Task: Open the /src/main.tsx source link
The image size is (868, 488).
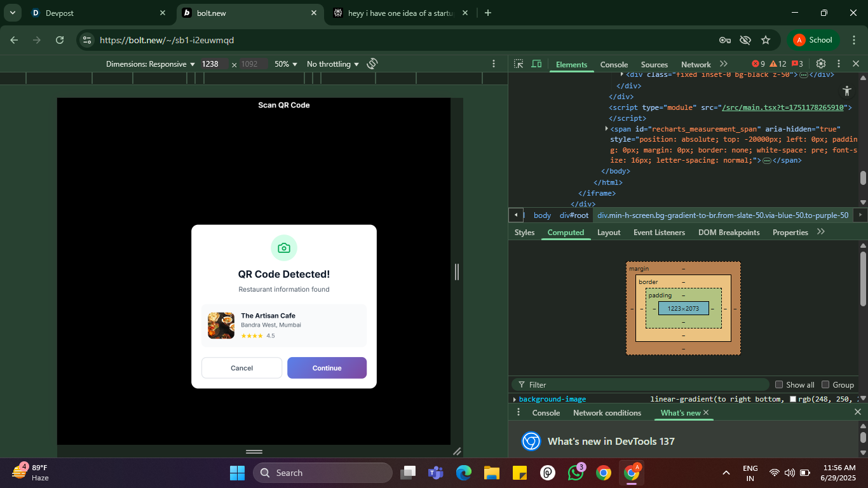Action: coord(782,107)
